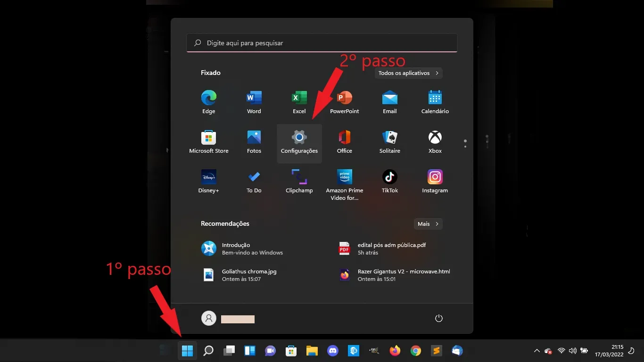The width and height of the screenshot is (644, 362).
Task: Open Task View on the taskbar
Action: 229,351
